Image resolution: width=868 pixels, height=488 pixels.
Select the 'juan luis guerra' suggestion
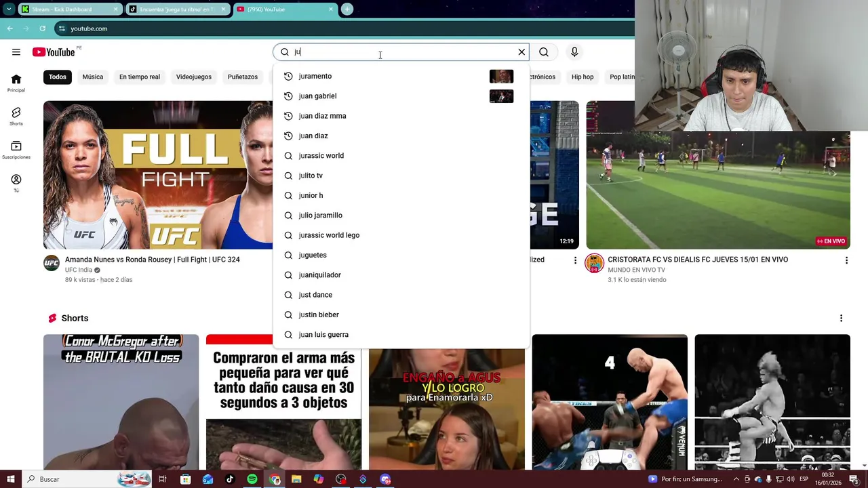pos(400,335)
